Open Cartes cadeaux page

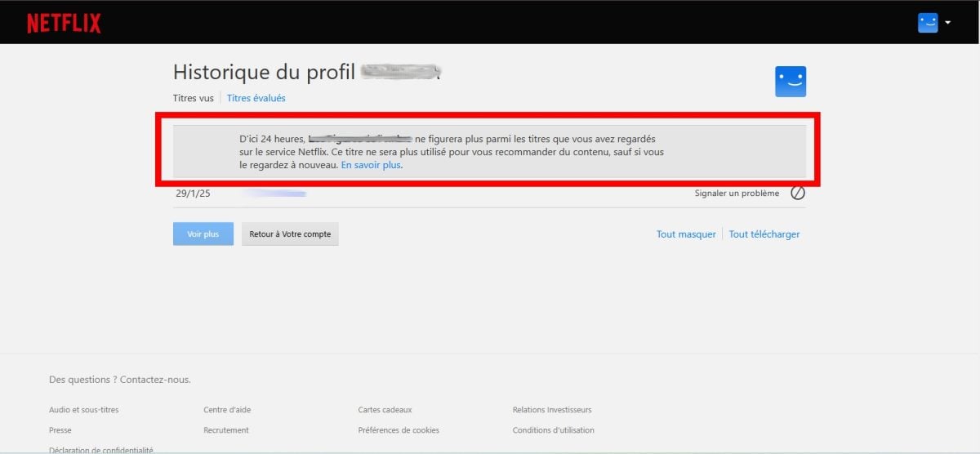click(386, 410)
